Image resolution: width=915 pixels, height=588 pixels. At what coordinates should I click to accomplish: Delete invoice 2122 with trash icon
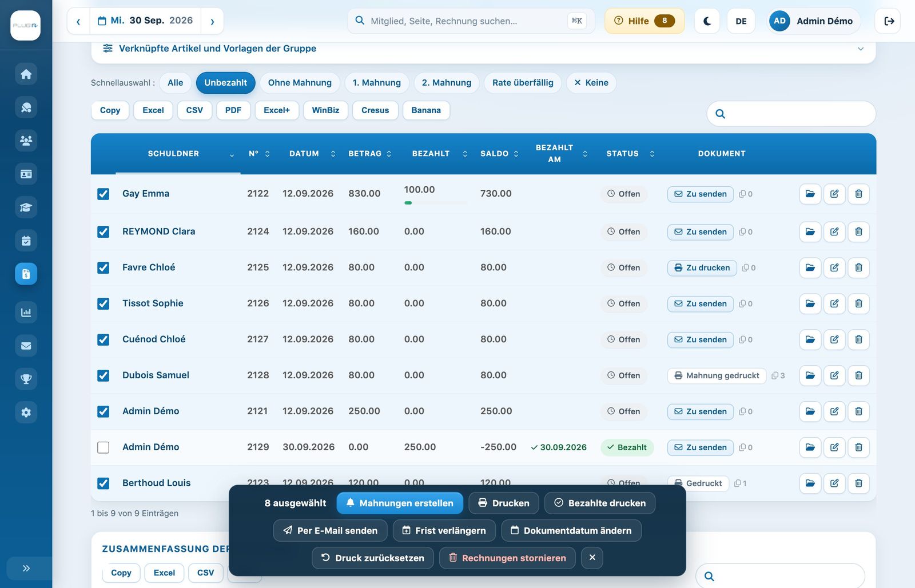(x=858, y=194)
